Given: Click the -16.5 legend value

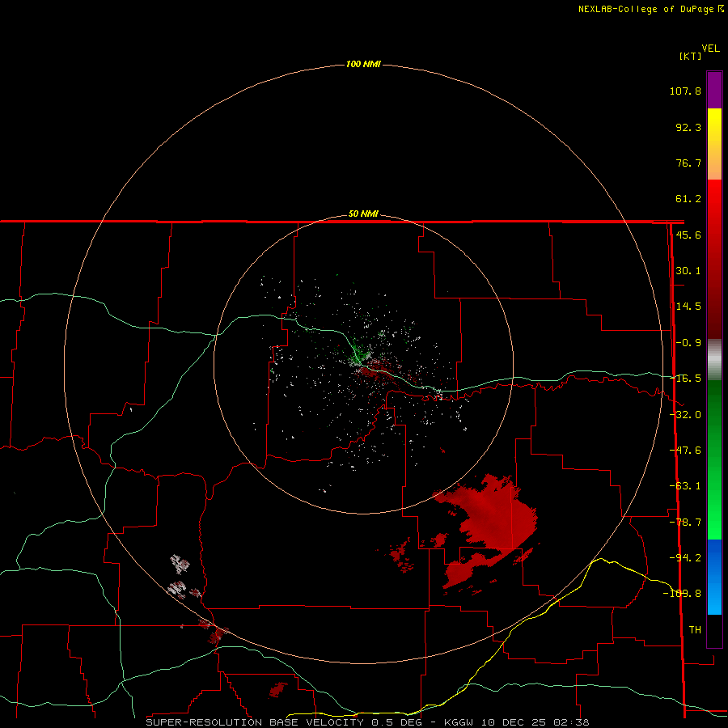Looking at the screenshot, I should click(x=685, y=379).
